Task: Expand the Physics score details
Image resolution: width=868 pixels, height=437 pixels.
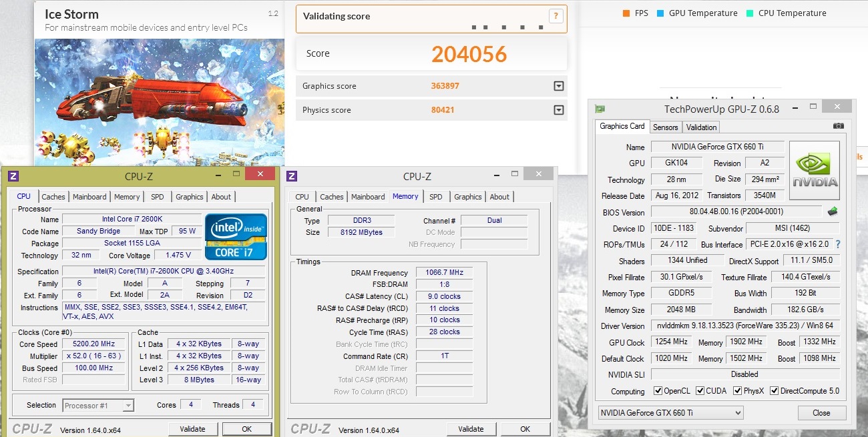Action: (x=559, y=110)
